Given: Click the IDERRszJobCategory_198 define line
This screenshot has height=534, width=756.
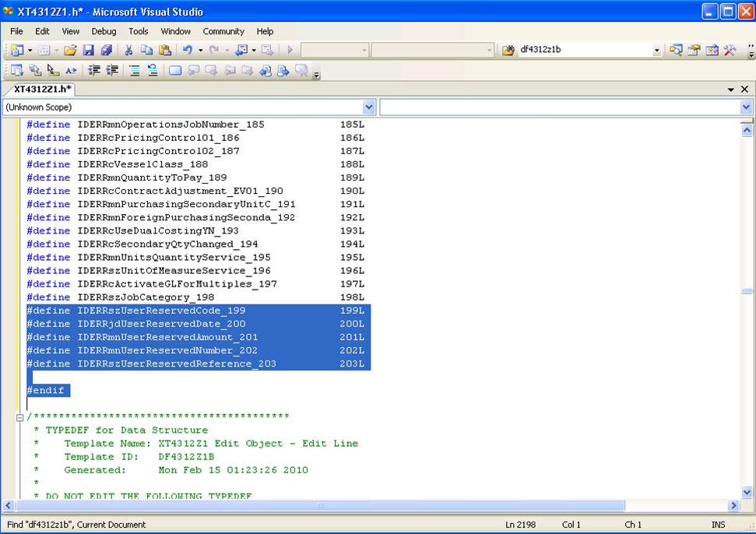Looking at the screenshot, I should point(195,297).
